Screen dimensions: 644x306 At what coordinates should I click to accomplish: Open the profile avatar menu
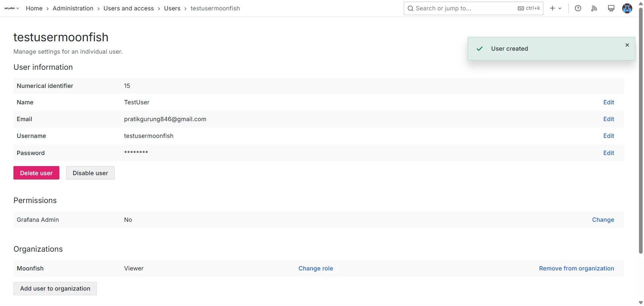[x=628, y=8]
